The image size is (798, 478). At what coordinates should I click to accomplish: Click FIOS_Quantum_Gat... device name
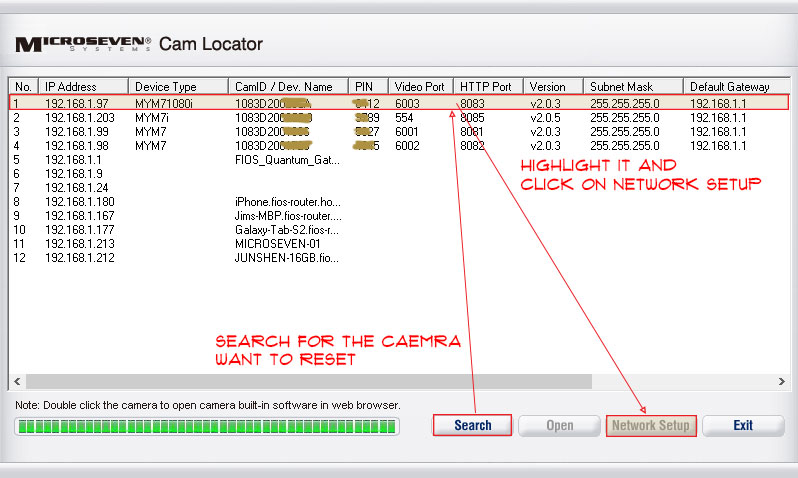click(287, 160)
